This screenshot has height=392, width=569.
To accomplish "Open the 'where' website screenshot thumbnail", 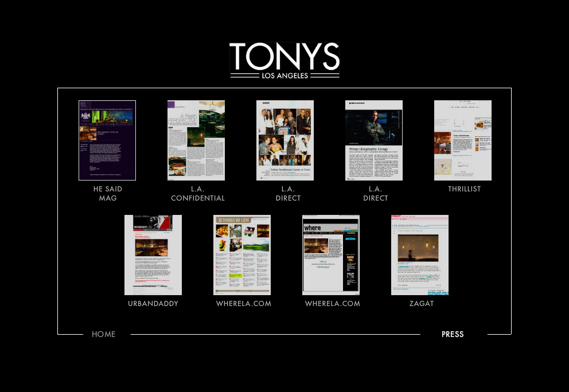I will 331,255.
